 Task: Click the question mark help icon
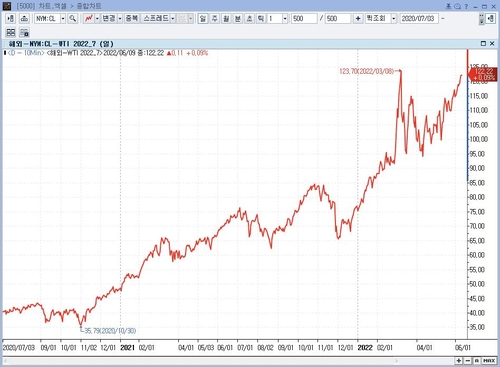pos(466,6)
